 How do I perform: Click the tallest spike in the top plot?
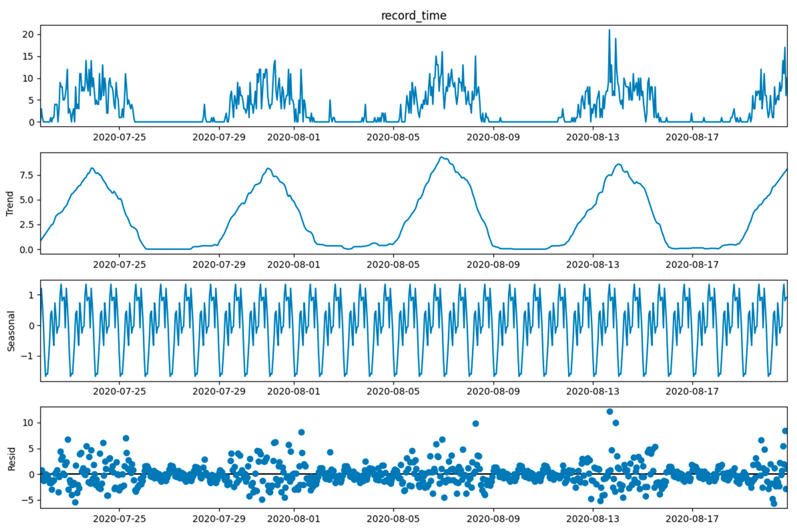pos(609,30)
